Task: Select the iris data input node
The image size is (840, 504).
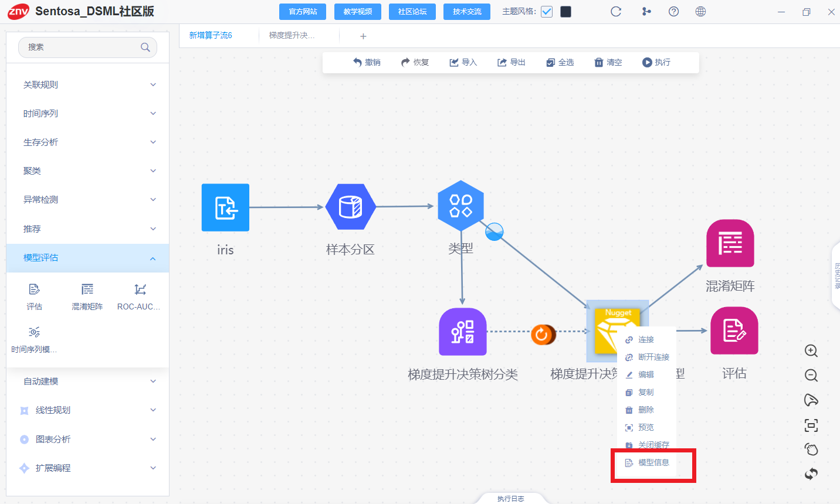Action: click(x=225, y=207)
